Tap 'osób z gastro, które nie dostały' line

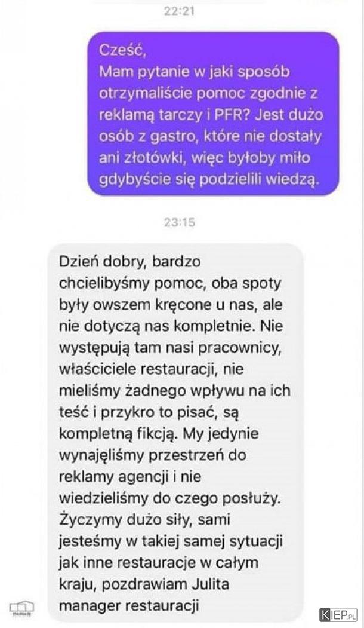pos(210,137)
